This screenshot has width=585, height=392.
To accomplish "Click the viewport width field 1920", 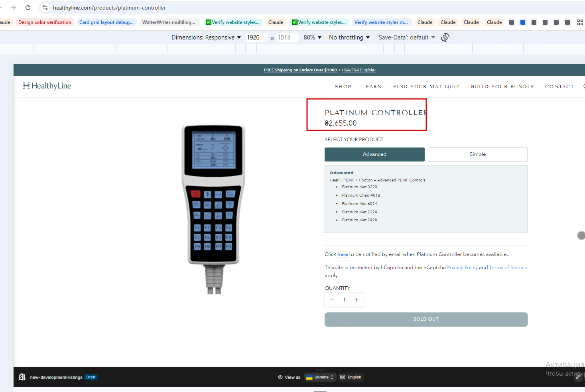I will (x=256, y=37).
